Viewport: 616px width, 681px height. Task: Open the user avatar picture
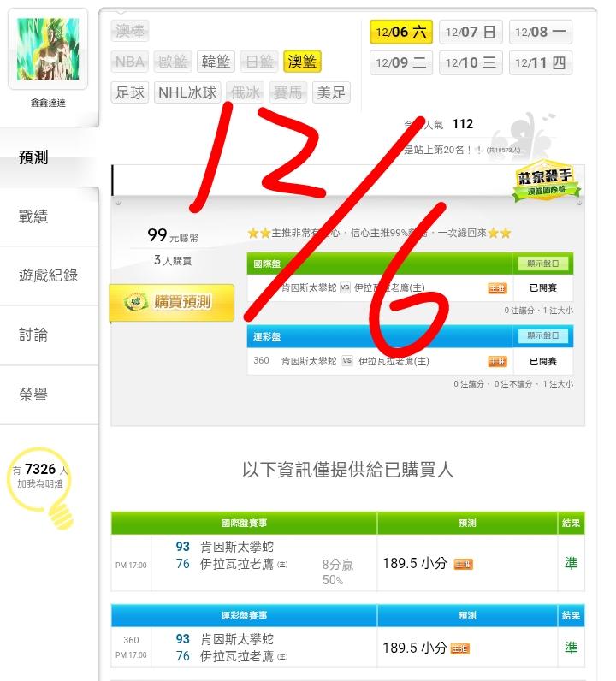pyautogui.click(x=48, y=49)
